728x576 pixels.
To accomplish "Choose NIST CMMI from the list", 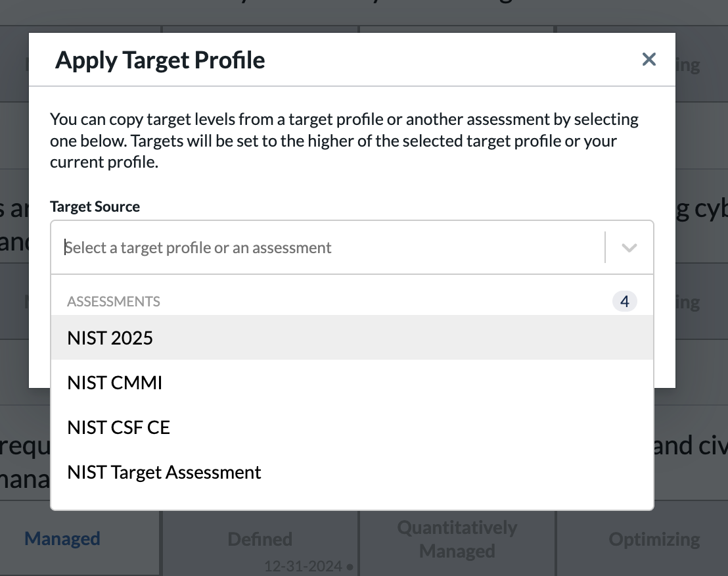I will 352,383.
